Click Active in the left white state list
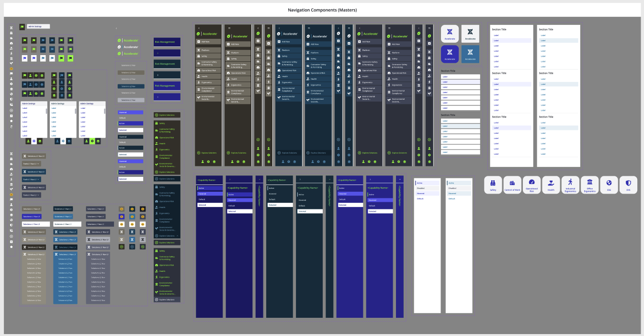The height and width of the screenshot is (336, 644). point(427,183)
